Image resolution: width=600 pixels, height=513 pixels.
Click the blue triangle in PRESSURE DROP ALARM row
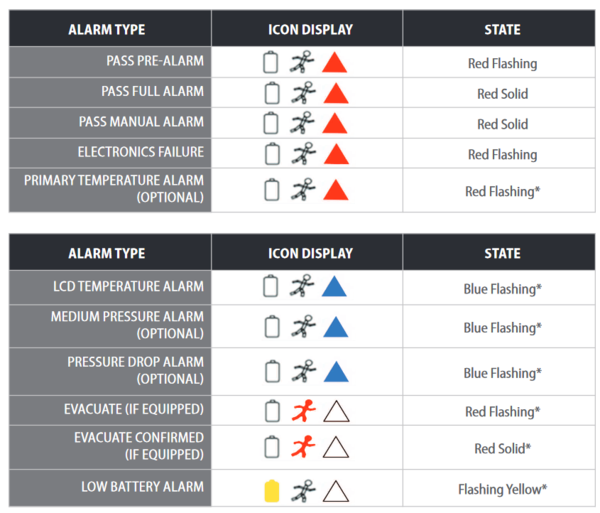click(x=334, y=372)
